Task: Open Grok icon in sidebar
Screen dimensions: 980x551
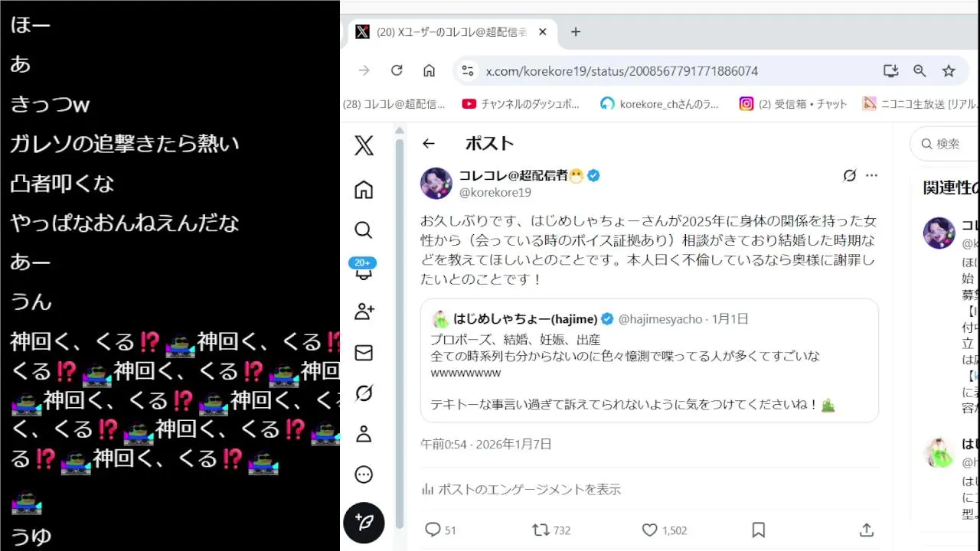Action: click(x=364, y=393)
